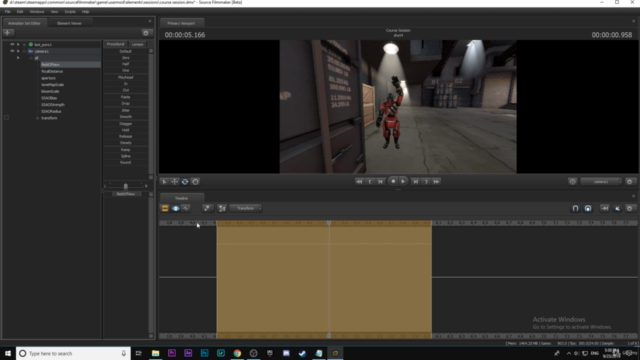The width and height of the screenshot is (640, 360).
Task: Select the toneMapScale control
Action: (x=52, y=84)
